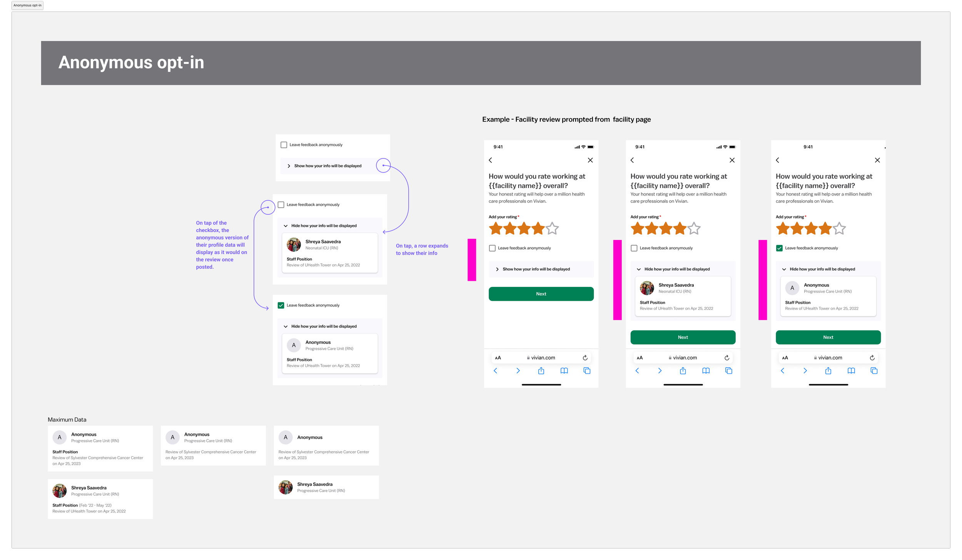Open bookmarks icon in the rightmost phone
Image resolution: width=962 pixels, height=560 pixels.
tap(851, 371)
